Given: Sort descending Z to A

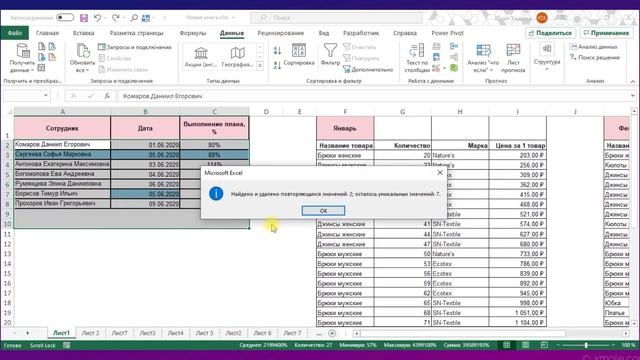Looking at the screenshot, I should pyautogui.click(x=278, y=65).
